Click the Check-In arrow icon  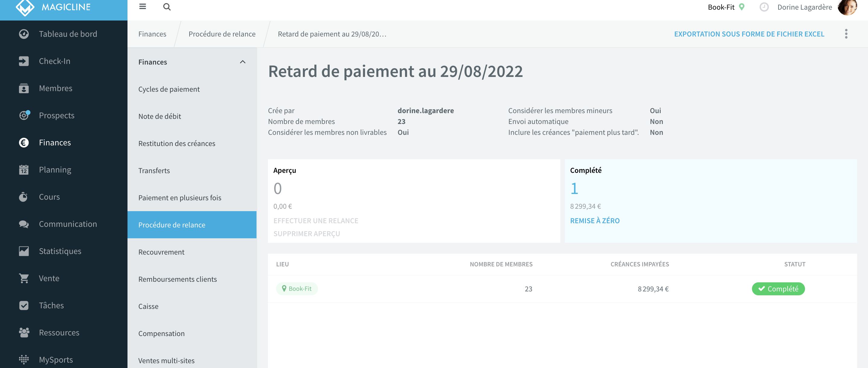point(24,61)
